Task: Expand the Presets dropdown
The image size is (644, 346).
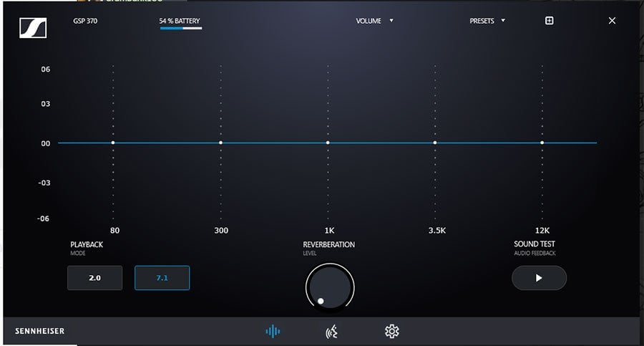Action: coord(487,21)
